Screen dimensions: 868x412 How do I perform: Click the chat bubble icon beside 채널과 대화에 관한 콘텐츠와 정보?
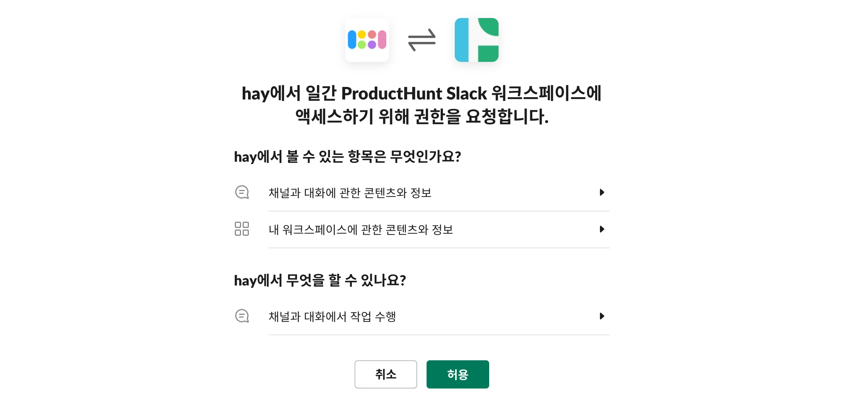click(242, 192)
